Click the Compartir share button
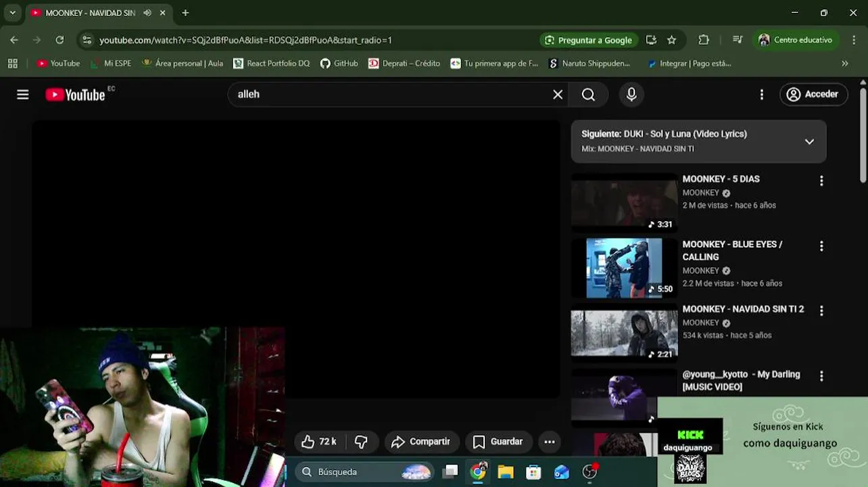 (x=422, y=442)
